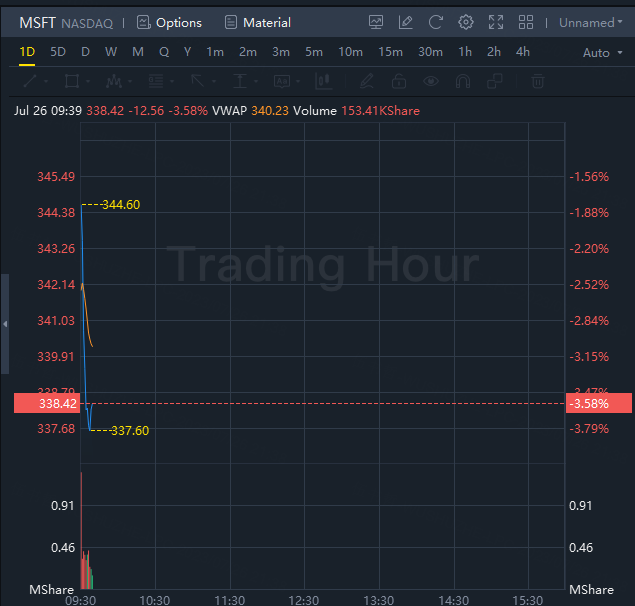Open the Options button
This screenshot has width=635, height=606.
click(169, 22)
